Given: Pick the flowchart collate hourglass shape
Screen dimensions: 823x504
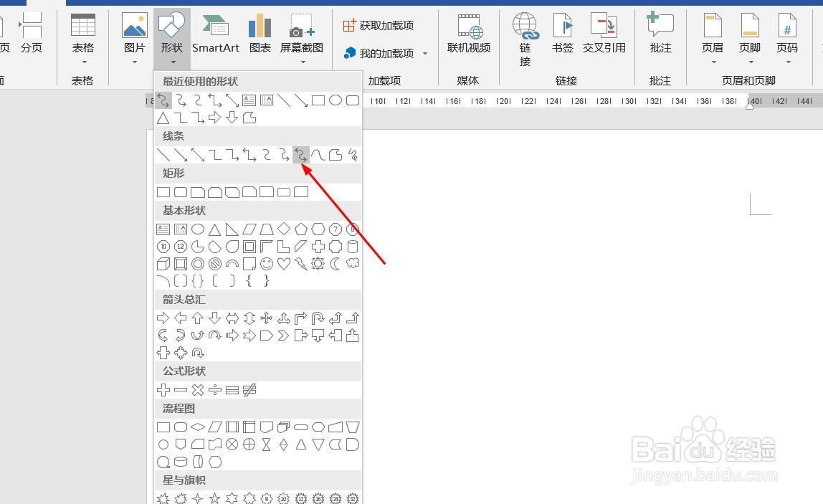Looking at the screenshot, I should [267, 444].
